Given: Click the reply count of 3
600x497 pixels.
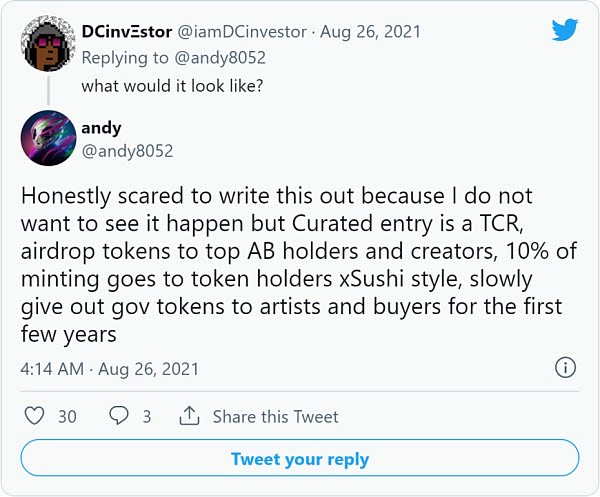Looking at the screenshot, I should coord(146,416).
